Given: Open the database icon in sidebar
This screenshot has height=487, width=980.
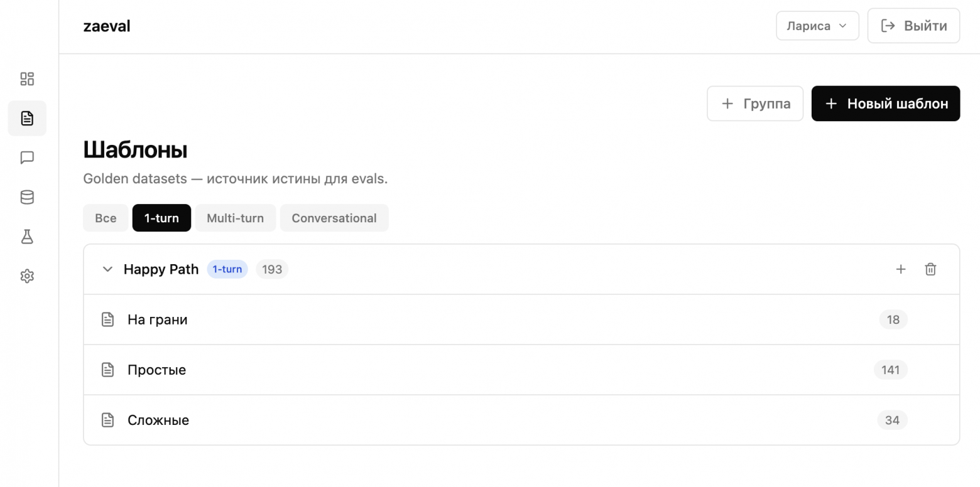Looking at the screenshot, I should [x=27, y=197].
